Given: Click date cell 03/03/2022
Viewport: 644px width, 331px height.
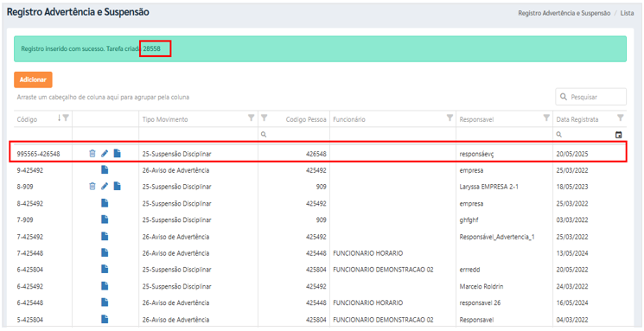Looking at the screenshot, I should click(x=572, y=220).
